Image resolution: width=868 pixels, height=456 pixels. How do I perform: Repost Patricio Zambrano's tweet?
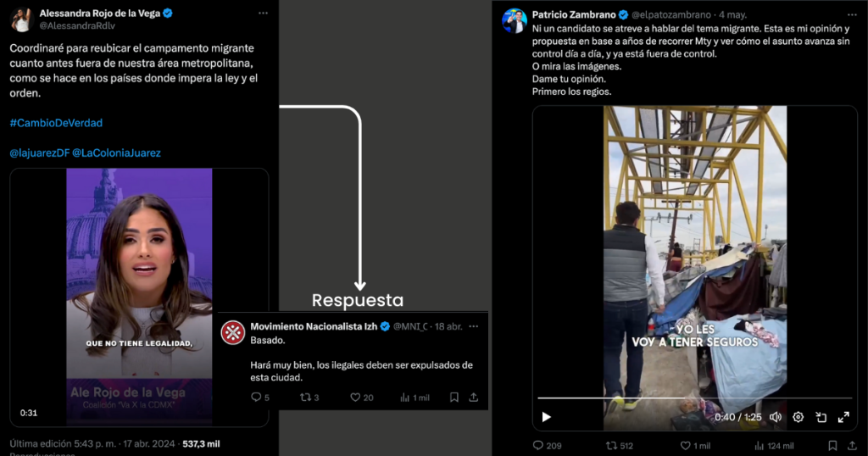pyautogui.click(x=612, y=445)
